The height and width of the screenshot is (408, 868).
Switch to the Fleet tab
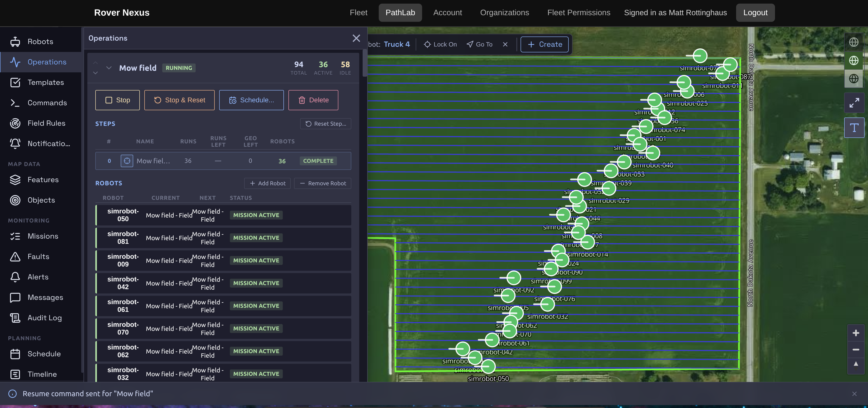358,13
